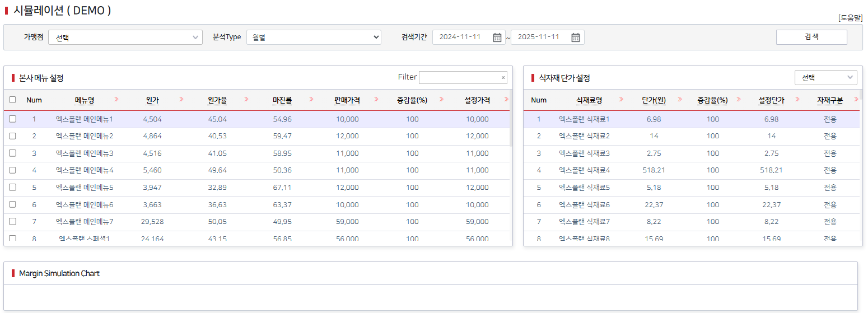
Task: Open the 분석Type dropdown showing 월별
Action: tap(314, 38)
